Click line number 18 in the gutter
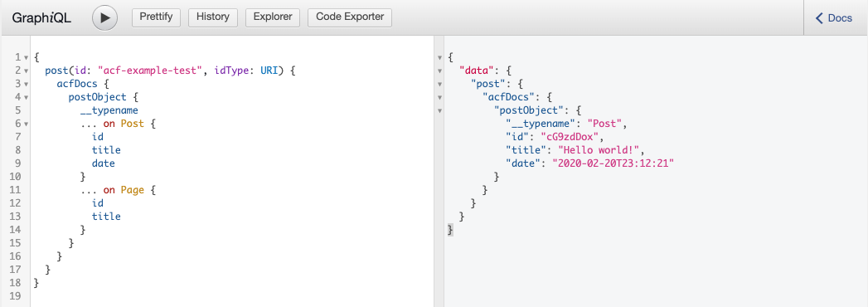The image size is (868, 307). coord(15,283)
